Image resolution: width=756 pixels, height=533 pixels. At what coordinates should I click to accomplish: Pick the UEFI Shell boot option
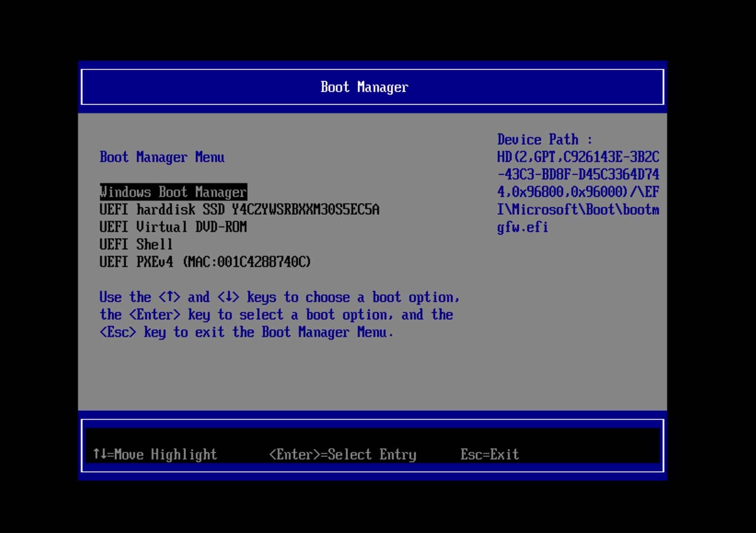(136, 244)
